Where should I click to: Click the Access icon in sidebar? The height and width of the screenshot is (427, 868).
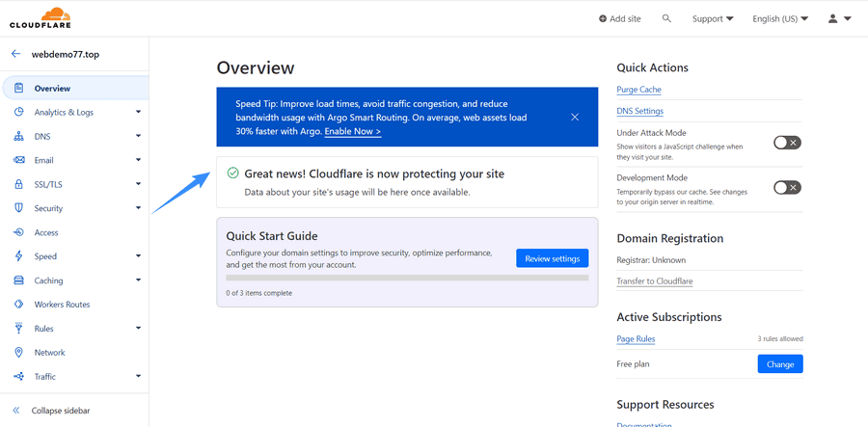(19, 232)
